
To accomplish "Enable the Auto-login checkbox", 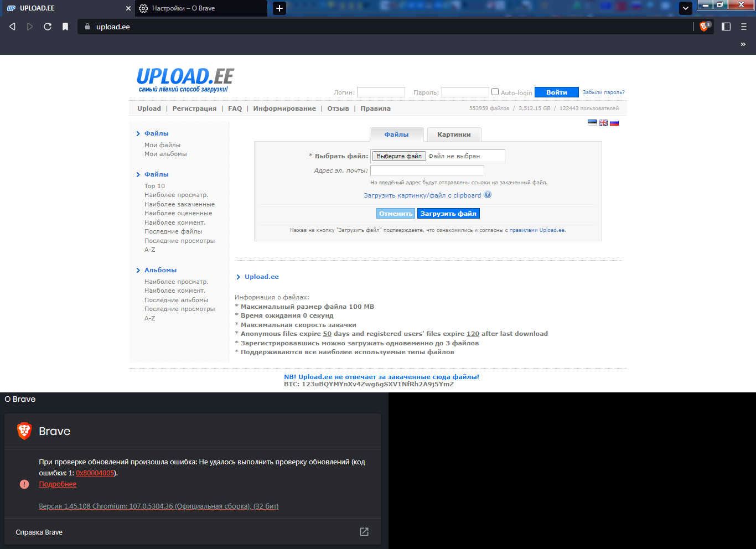I will tap(495, 92).
